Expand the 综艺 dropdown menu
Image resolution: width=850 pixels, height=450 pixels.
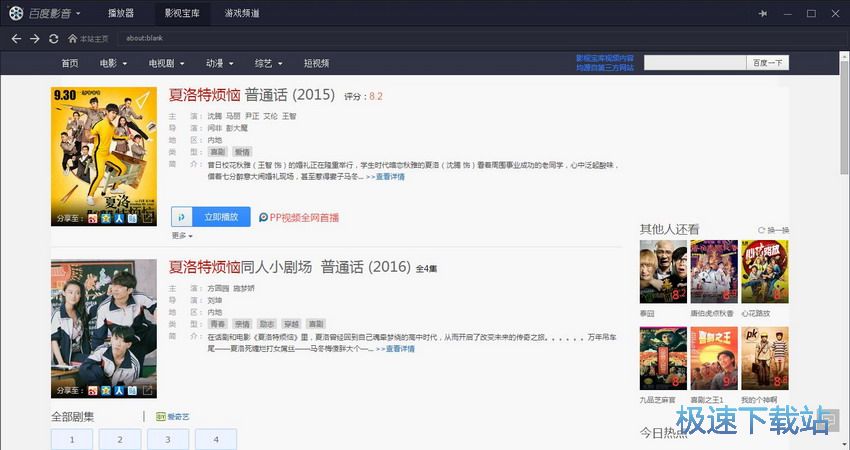(x=268, y=63)
